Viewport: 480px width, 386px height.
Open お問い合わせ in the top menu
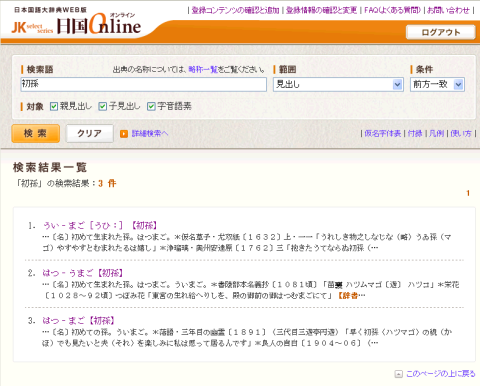pyautogui.click(x=448, y=10)
